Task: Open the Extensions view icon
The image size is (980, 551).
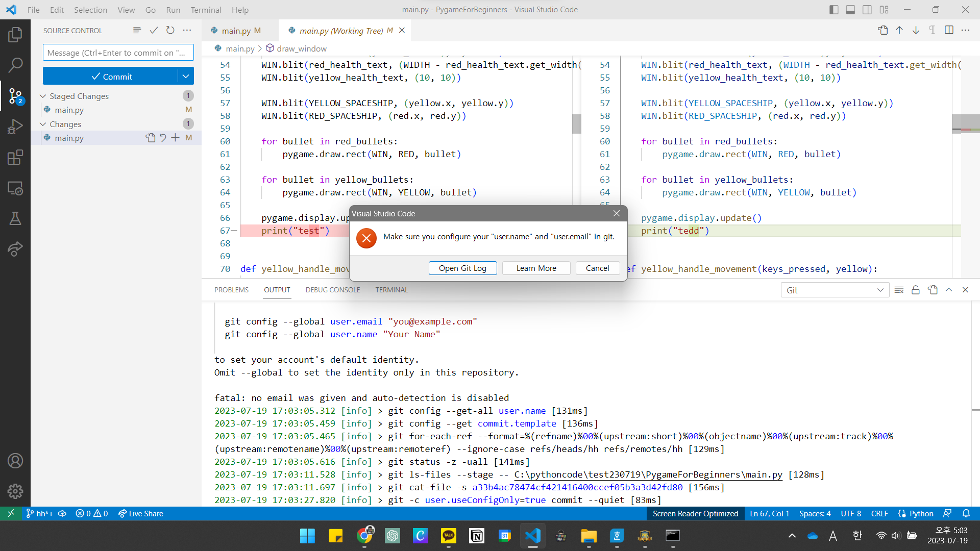Action: (15, 157)
